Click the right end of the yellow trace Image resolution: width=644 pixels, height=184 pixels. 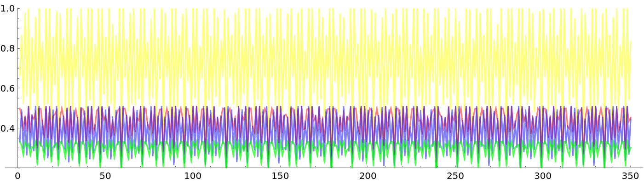[x=631, y=42]
